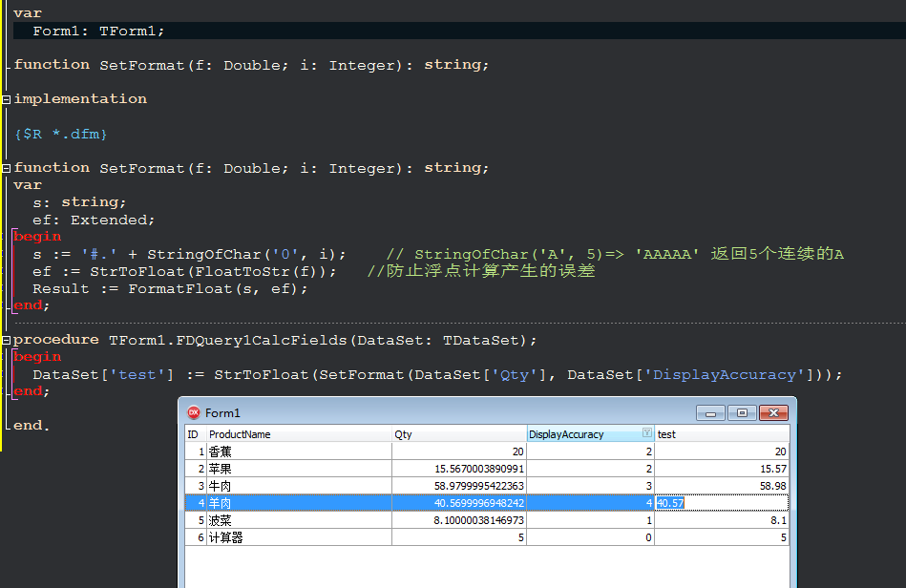This screenshot has width=906, height=588.
Task: Click the 'ef: Extended;' declaration line
Action: coord(94,220)
